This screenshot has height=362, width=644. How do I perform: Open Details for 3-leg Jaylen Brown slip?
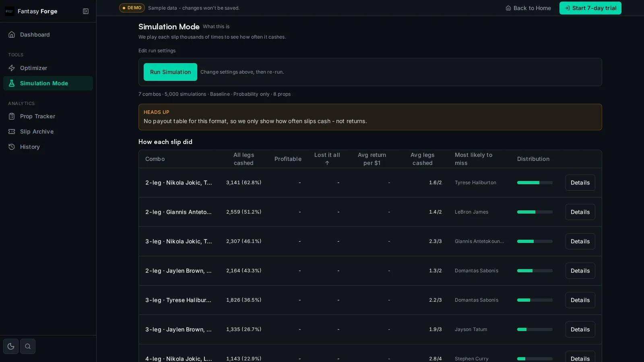[580, 329]
